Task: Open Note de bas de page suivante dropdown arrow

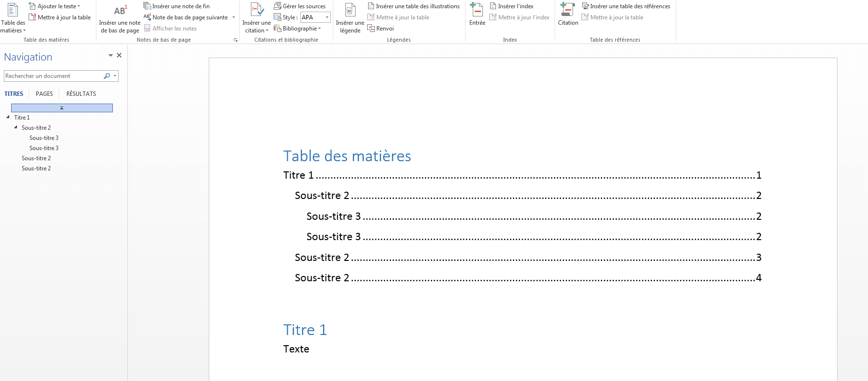Action: click(x=233, y=17)
